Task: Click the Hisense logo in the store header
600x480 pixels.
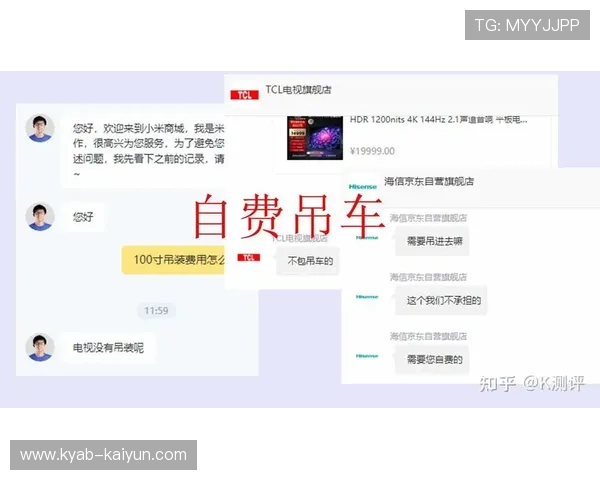Action: 363,187
